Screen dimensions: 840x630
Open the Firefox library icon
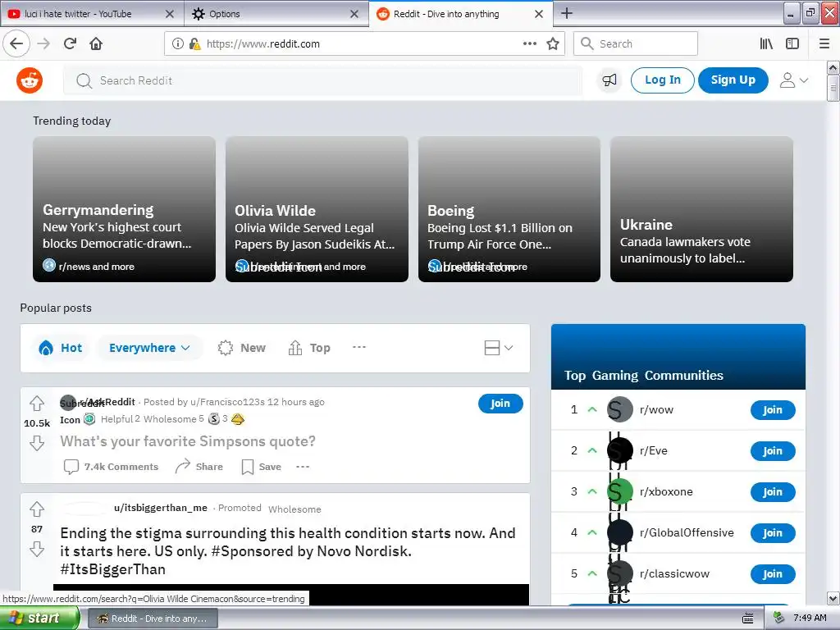[x=766, y=44]
